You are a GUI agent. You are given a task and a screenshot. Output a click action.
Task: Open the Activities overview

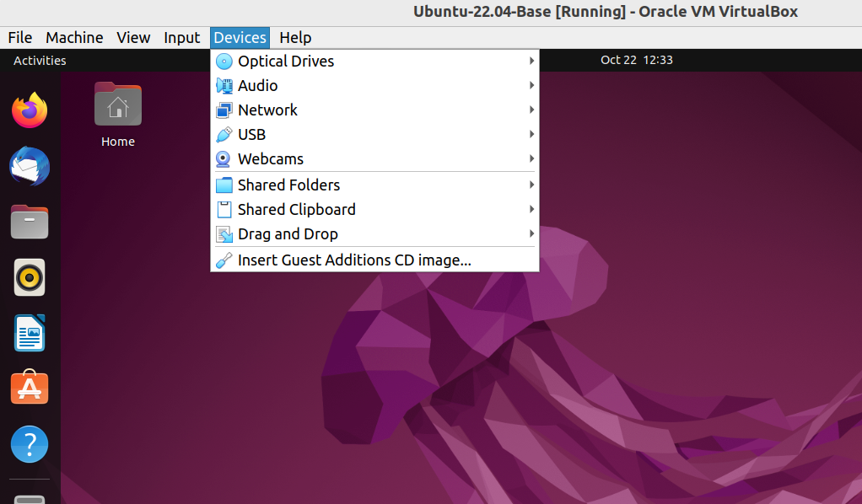(x=40, y=61)
